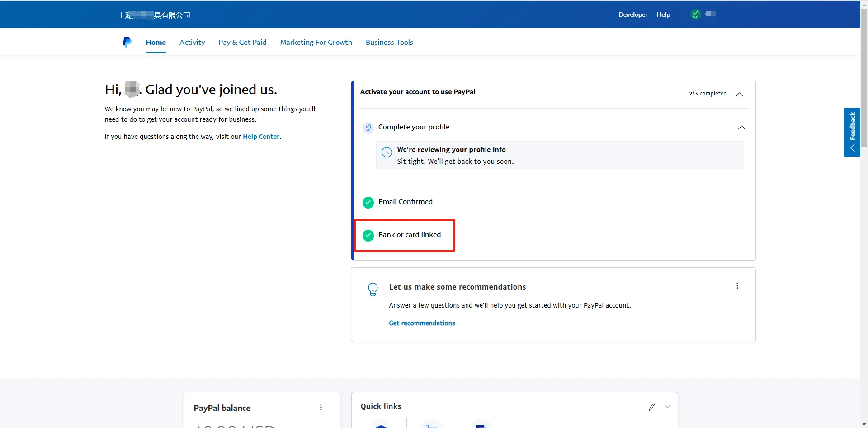Click the PayPal balance heading
This screenshot has width=868, height=428.
click(x=222, y=408)
